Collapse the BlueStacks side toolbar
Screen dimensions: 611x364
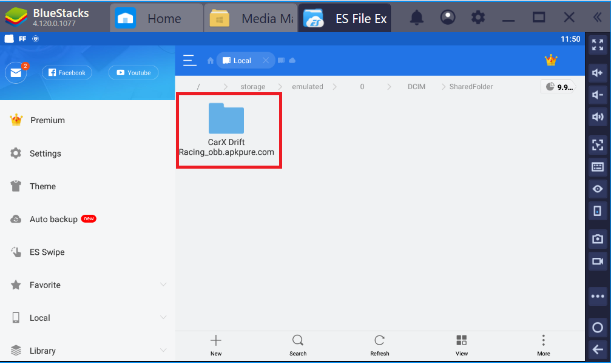[x=598, y=17]
